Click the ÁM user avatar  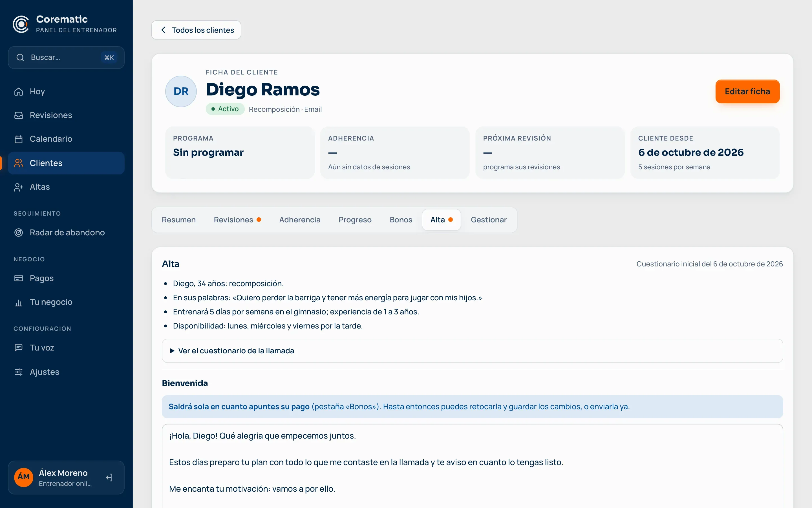23,478
